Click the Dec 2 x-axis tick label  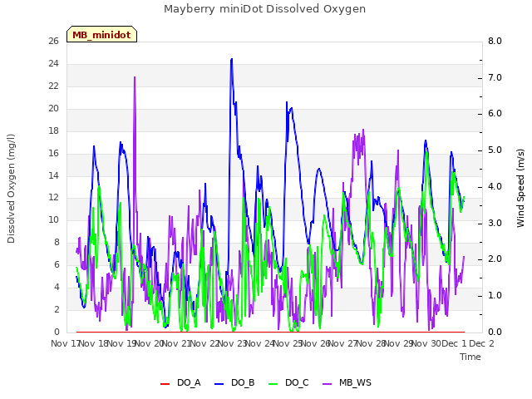[x=481, y=343]
